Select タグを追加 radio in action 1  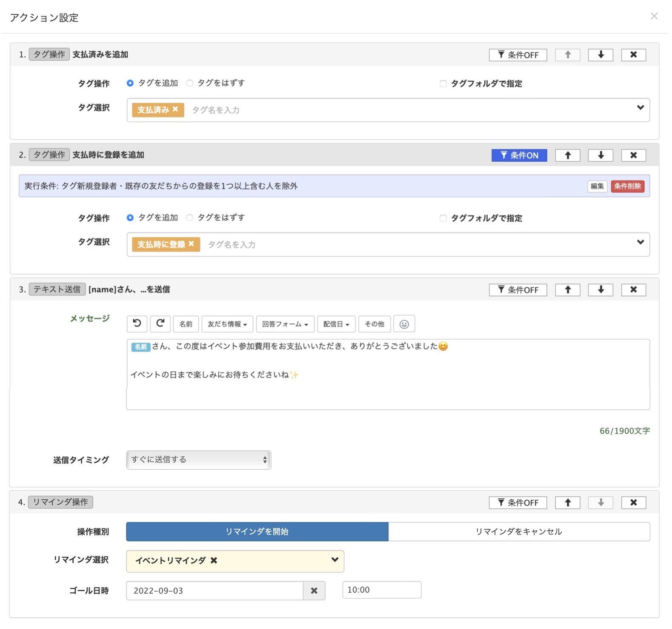point(130,83)
